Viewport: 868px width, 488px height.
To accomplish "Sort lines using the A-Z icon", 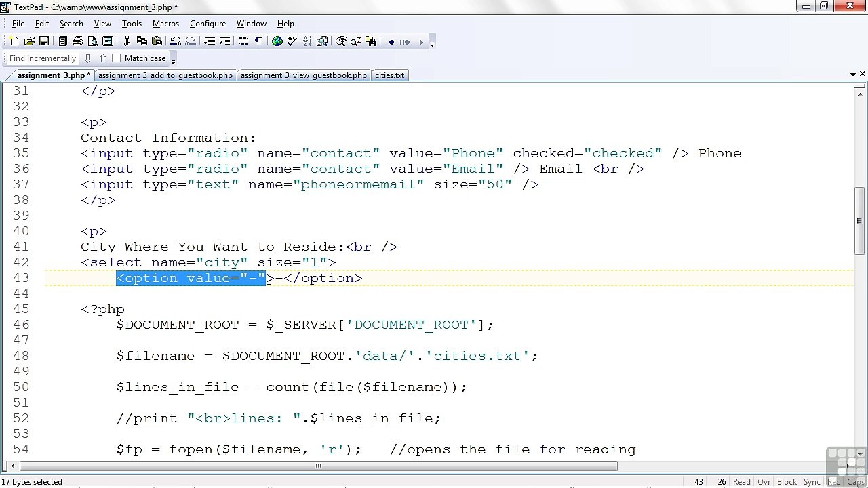I will click(x=307, y=41).
